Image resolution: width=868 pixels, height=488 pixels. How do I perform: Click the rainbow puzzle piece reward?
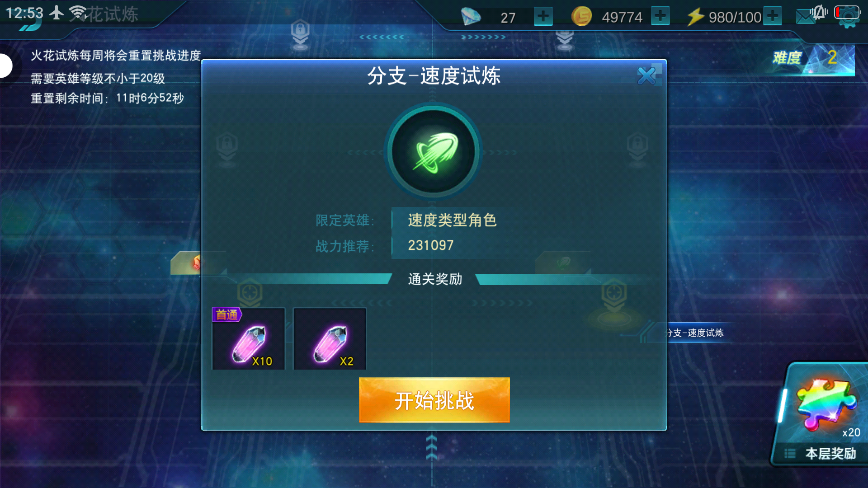826,404
